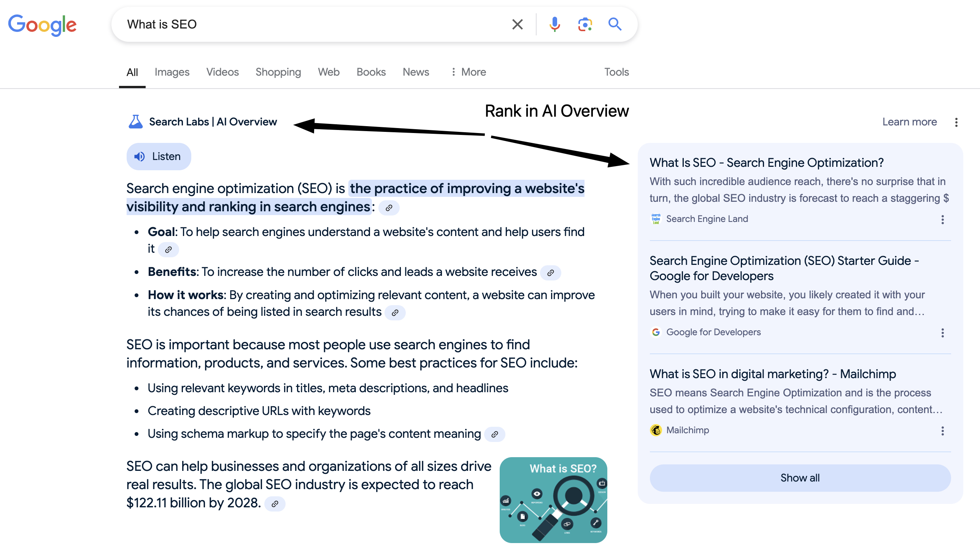Switch to the Books tab
Viewport: 980px width, 548px height.
371,72
